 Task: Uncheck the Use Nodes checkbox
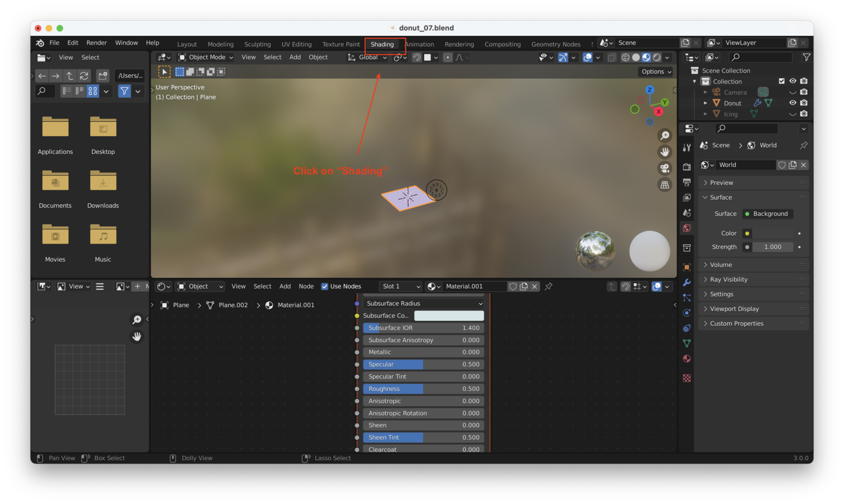point(325,287)
